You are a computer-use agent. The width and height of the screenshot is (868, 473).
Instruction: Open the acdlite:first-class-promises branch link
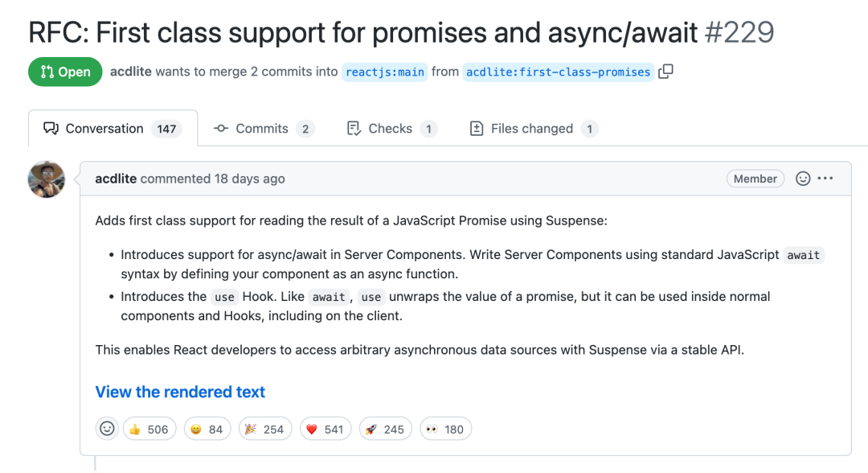(558, 72)
